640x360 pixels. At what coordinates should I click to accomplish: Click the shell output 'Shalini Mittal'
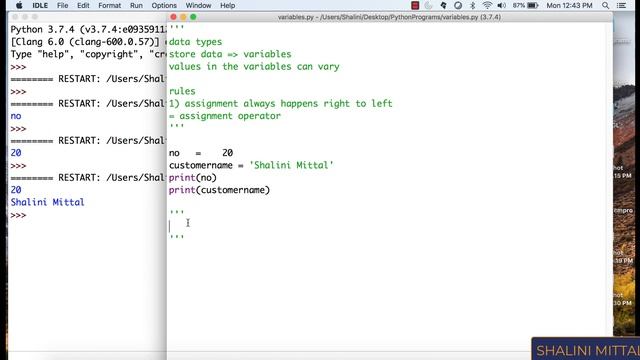[x=47, y=202]
